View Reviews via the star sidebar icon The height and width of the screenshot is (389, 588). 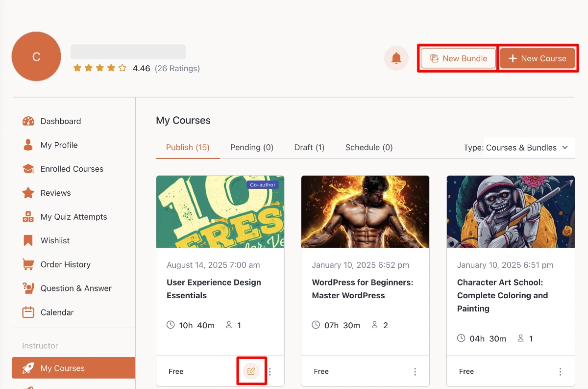click(x=28, y=193)
